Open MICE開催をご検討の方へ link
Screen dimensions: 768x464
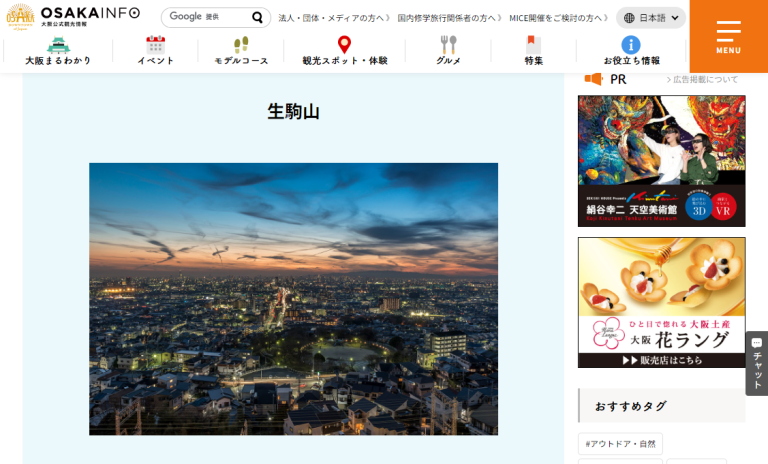pyautogui.click(x=559, y=18)
